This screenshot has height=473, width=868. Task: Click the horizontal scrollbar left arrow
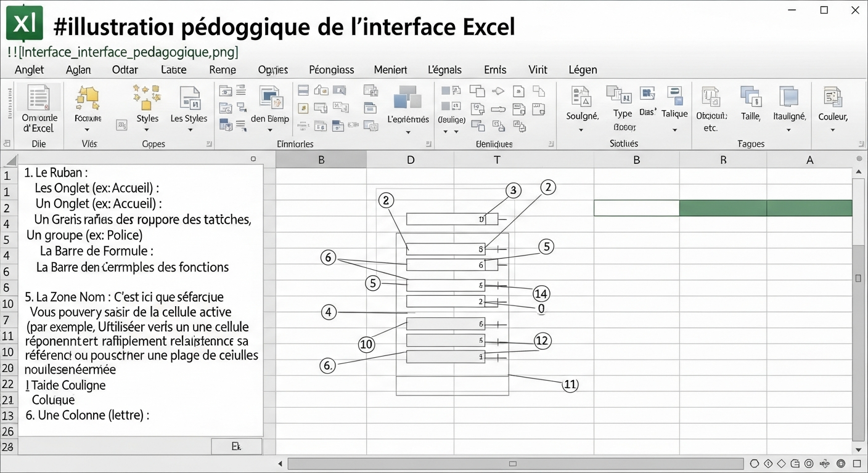click(x=280, y=463)
